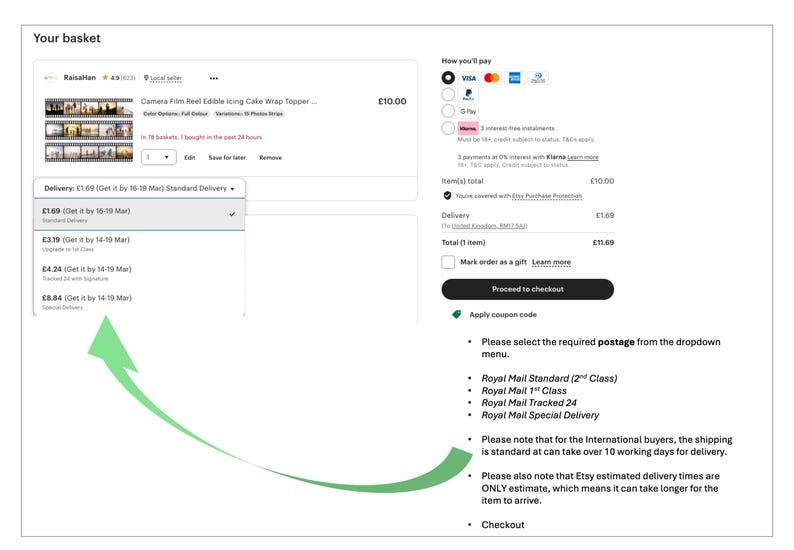Select the £1.69 Standard Delivery option

(139, 215)
